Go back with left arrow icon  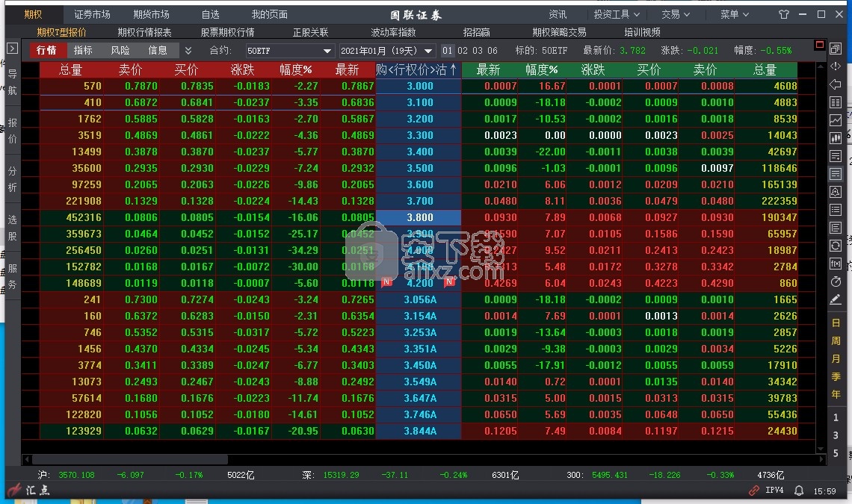[x=835, y=84]
